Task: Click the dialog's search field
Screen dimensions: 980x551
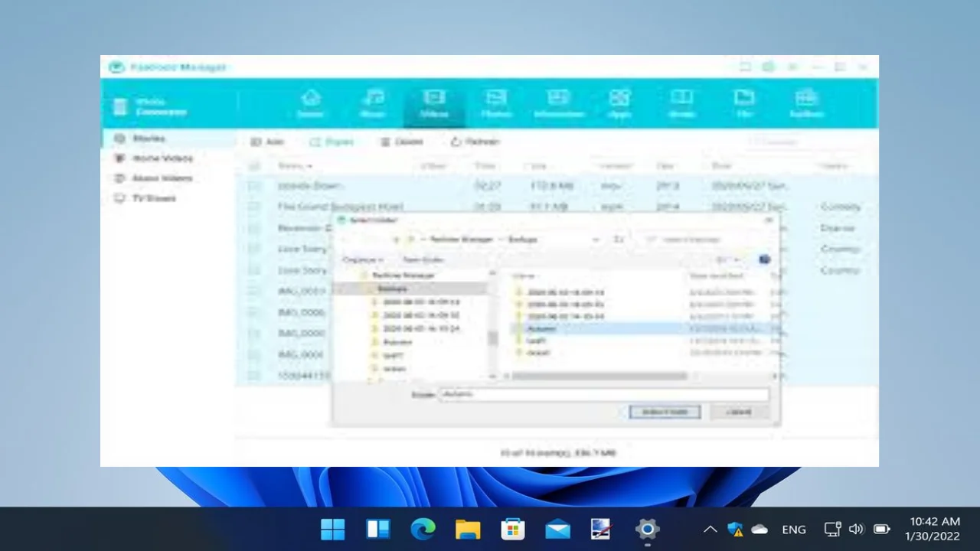Action: click(x=704, y=240)
